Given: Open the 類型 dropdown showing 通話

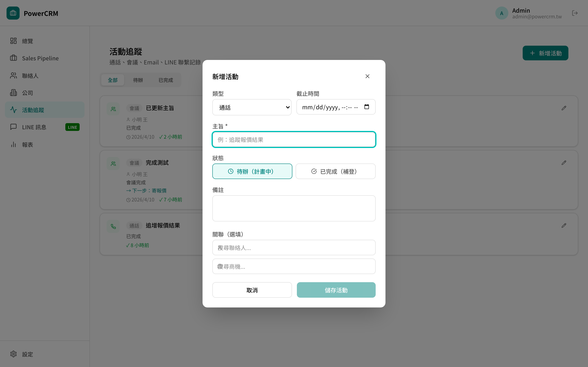Looking at the screenshot, I should 252,107.
